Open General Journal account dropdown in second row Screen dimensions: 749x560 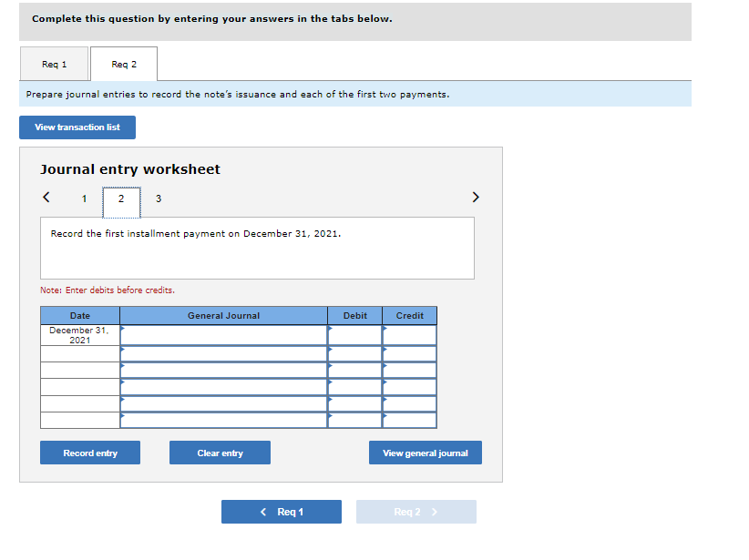coord(223,354)
